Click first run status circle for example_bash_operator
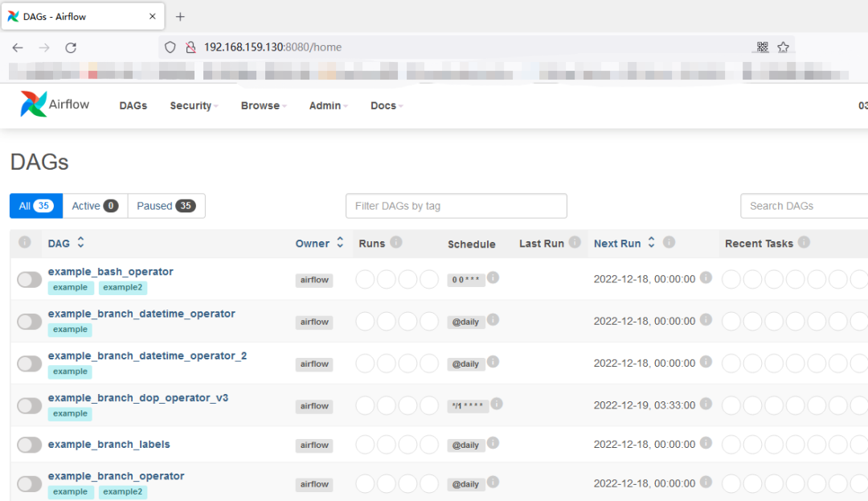 365,280
